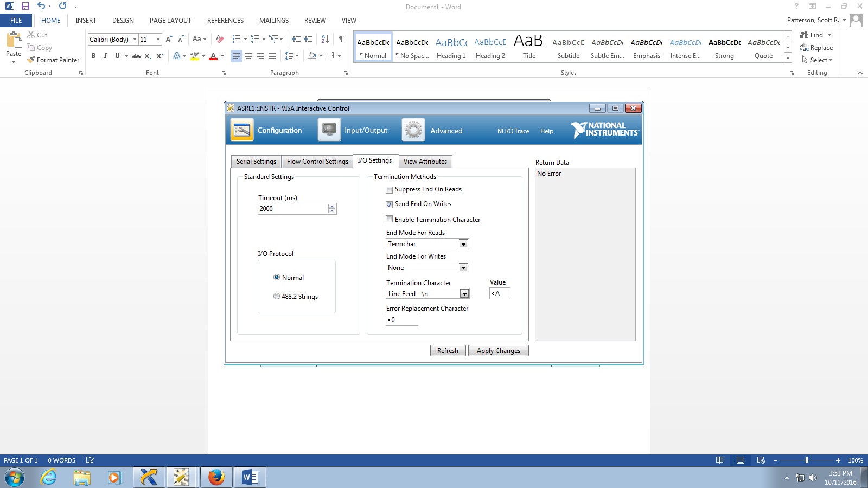Open the Advanced gear icon

[413, 130]
